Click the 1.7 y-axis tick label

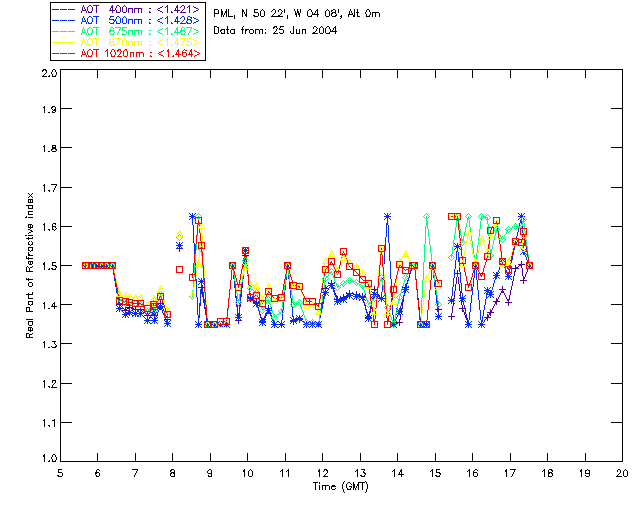[49, 188]
